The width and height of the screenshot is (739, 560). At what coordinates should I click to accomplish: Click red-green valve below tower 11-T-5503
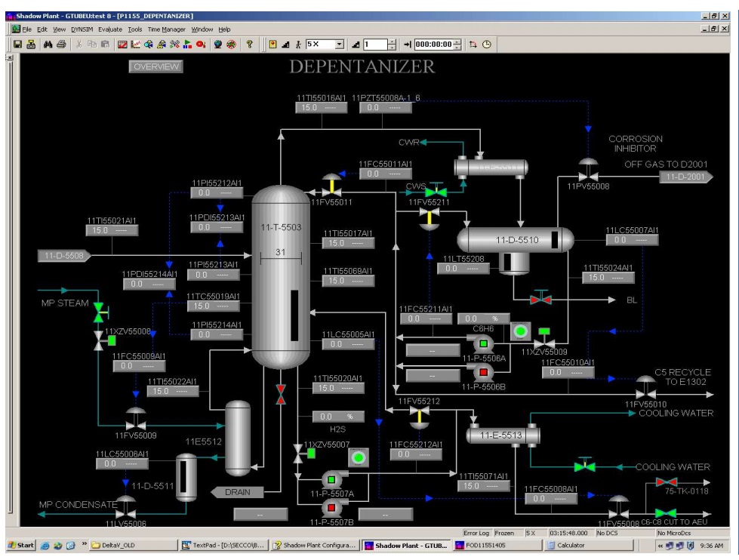pyautogui.click(x=281, y=395)
